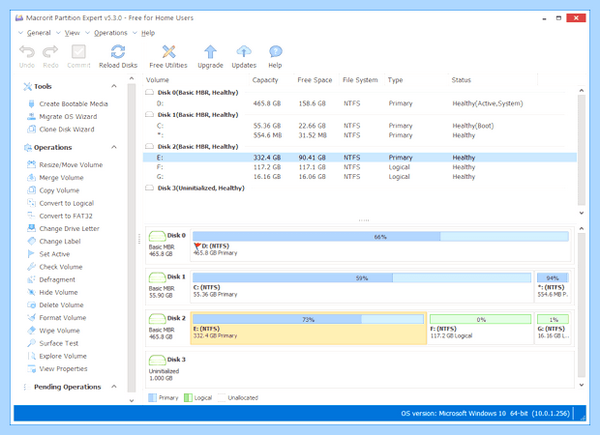
Task: Sort list by Free Space column header
Action: (x=315, y=80)
